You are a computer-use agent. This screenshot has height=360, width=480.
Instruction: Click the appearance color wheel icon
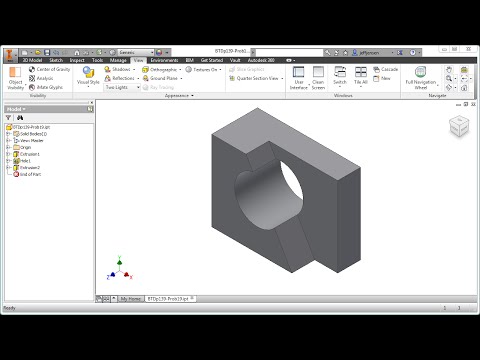point(159,53)
